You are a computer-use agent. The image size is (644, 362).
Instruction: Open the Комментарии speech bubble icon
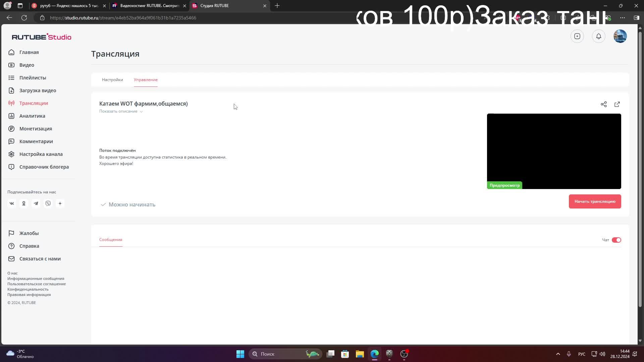click(x=11, y=141)
